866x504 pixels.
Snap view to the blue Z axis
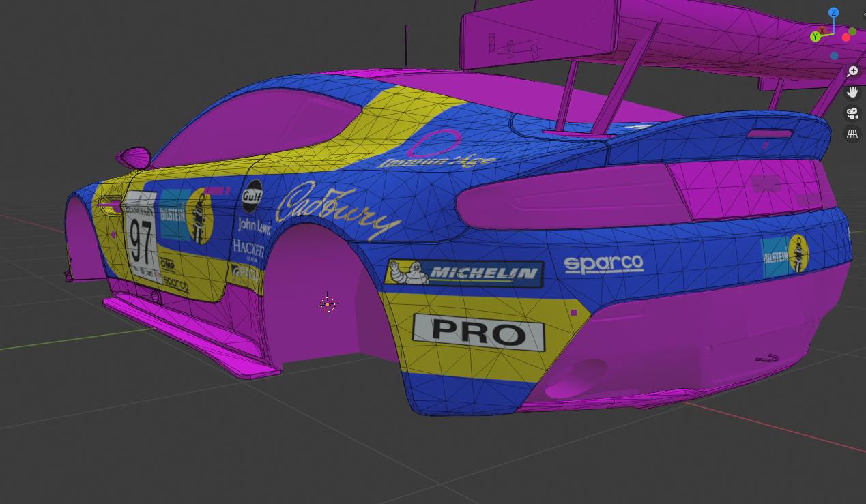pos(833,12)
